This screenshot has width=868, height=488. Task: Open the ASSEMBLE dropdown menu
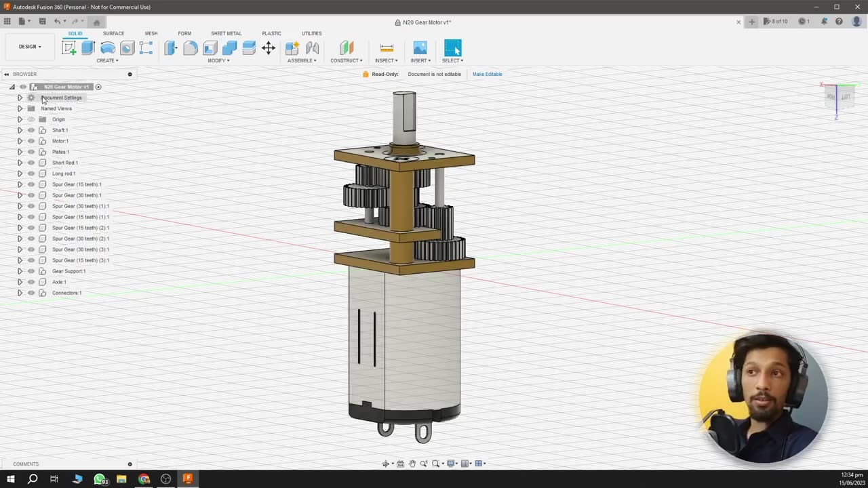pos(302,60)
